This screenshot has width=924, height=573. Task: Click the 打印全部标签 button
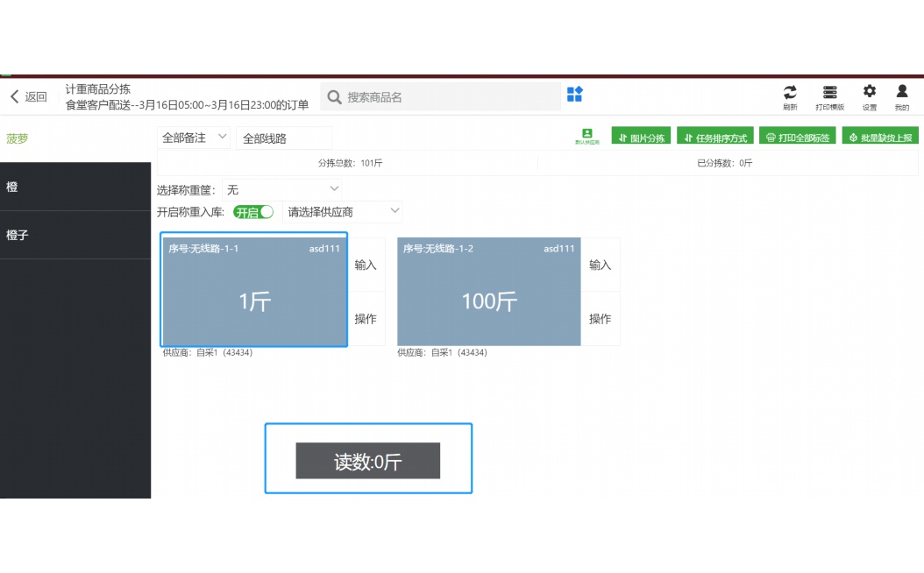797,138
